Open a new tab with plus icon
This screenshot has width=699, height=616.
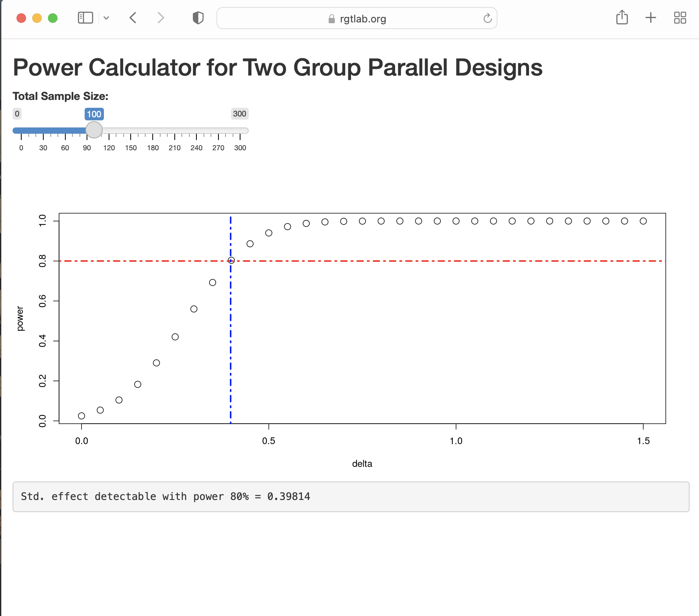click(651, 18)
